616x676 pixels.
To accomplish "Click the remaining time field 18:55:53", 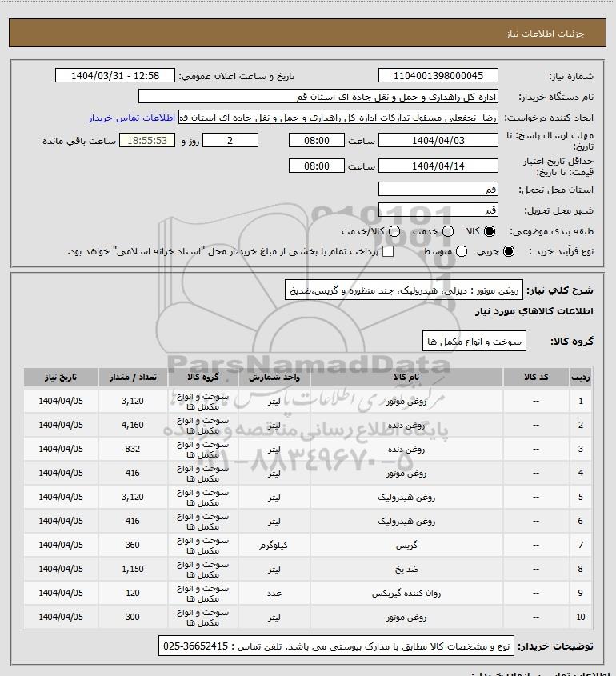I will pyautogui.click(x=147, y=140).
